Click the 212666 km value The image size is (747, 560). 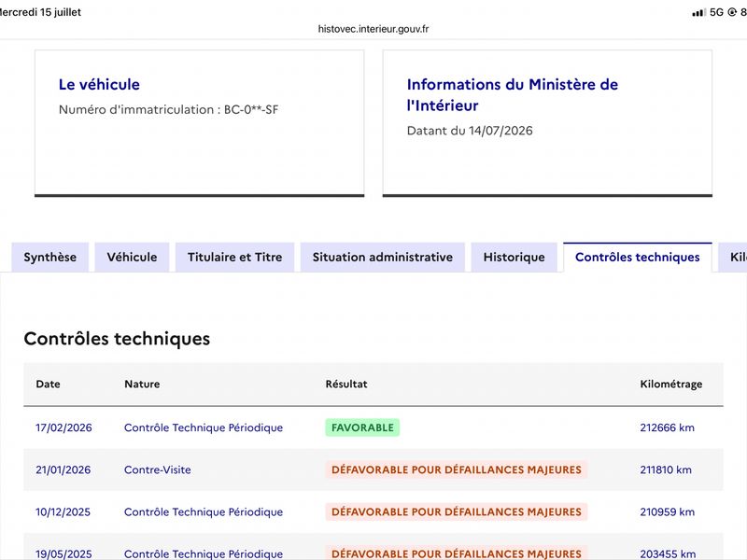[x=667, y=427]
